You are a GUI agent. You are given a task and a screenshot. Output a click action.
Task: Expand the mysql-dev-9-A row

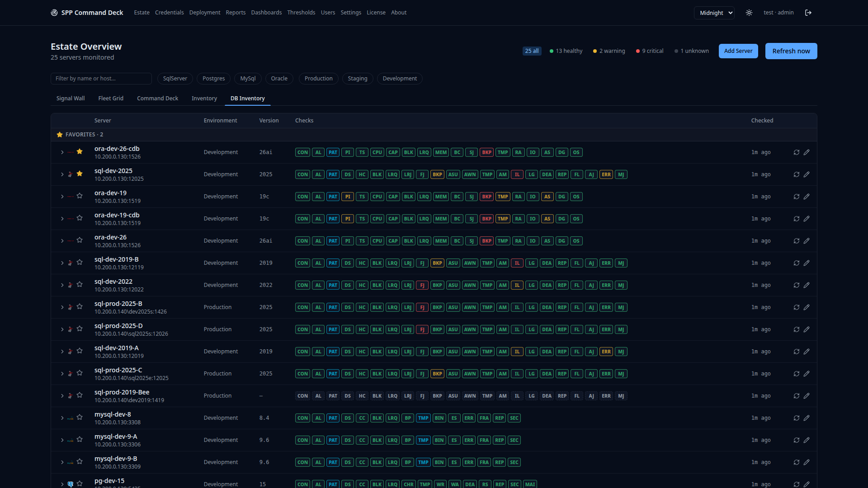(x=62, y=440)
